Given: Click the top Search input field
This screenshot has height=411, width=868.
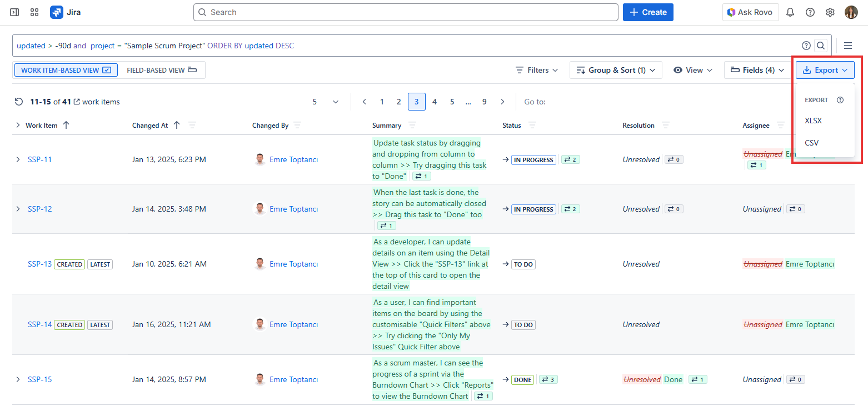Looking at the screenshot, I should pyautogui.click(x=406, y=12).
